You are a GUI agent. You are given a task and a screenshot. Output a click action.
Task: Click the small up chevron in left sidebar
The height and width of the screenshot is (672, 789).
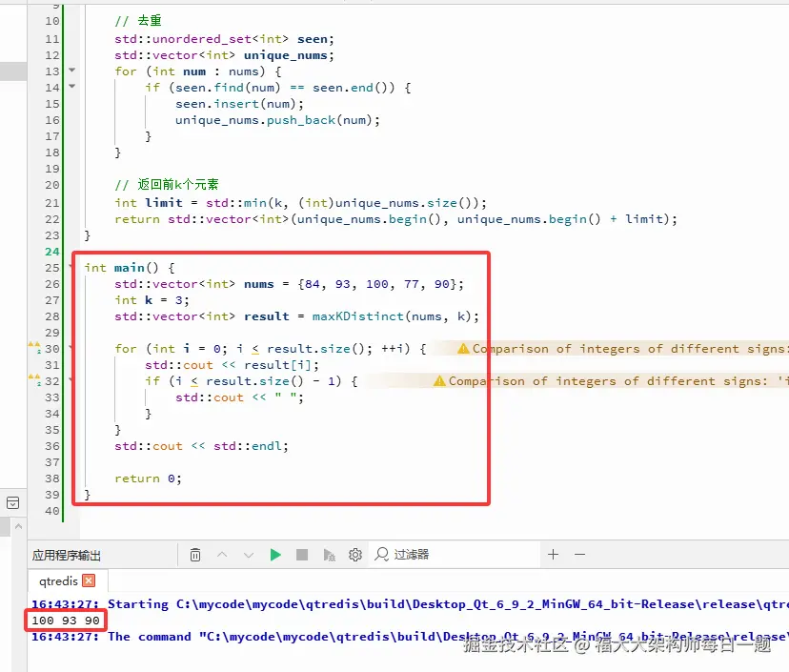pos(18,526)
